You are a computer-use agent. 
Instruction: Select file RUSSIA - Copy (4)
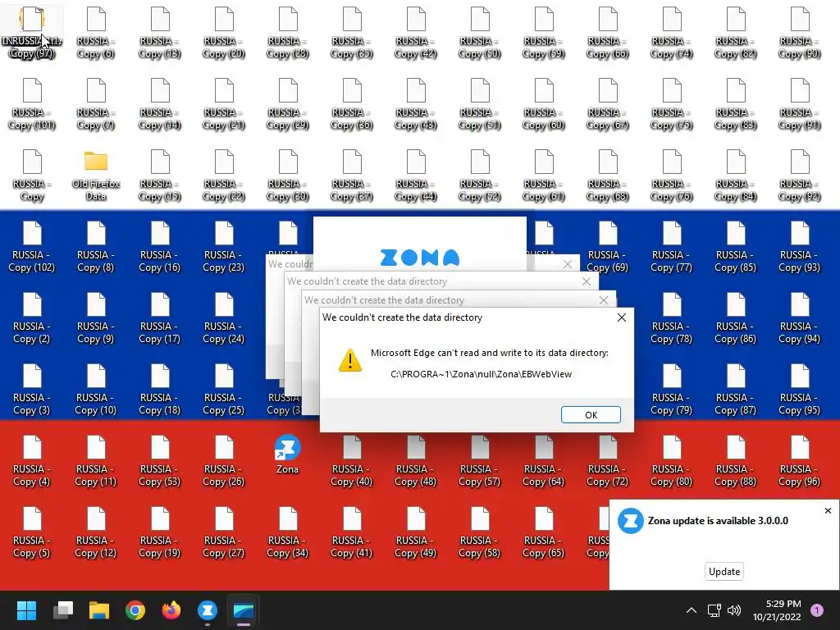point(32,460)
